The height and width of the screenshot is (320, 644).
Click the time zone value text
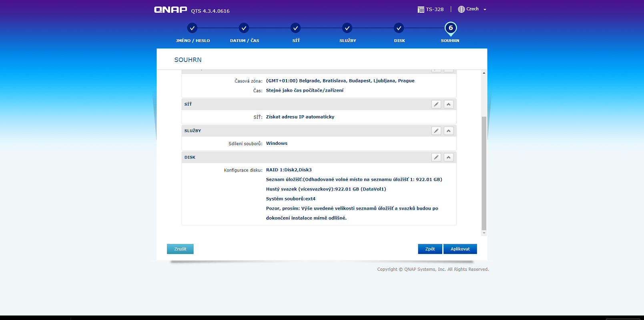340,81
